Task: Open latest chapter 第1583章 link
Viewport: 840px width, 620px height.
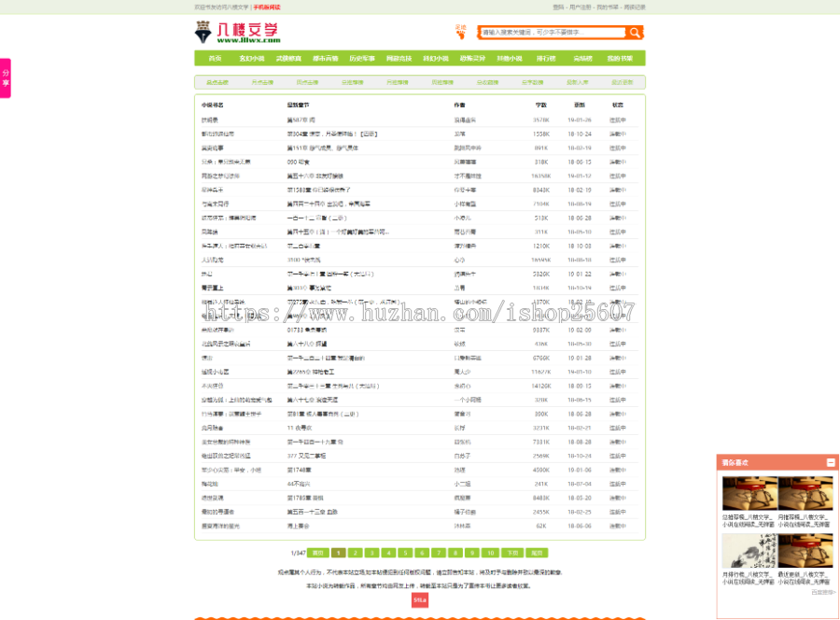Action: coord(319,190)
